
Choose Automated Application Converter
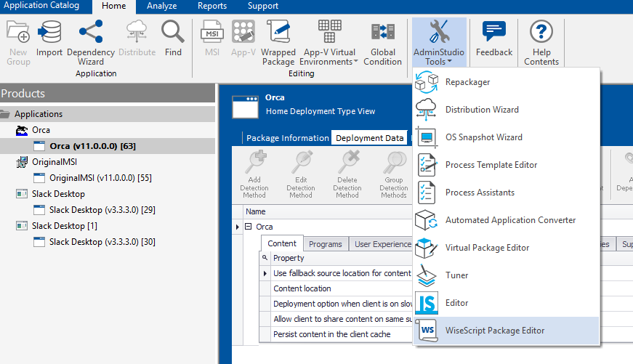point(510,220)
